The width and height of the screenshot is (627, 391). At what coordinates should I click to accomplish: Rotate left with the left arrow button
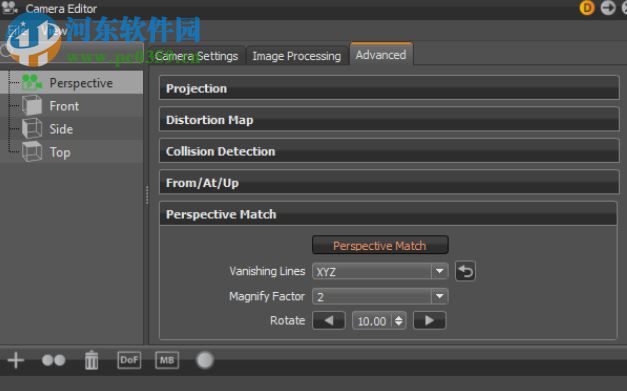click(329, 321)
